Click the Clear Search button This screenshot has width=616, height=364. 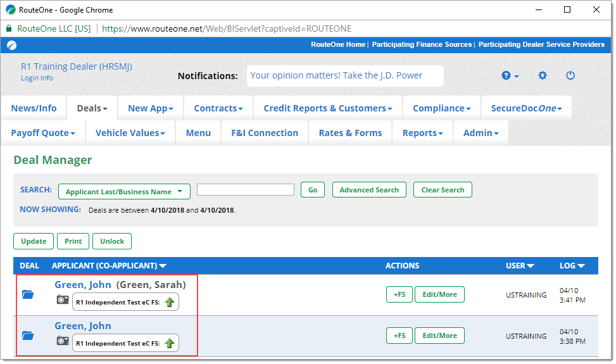click(443, 190)
